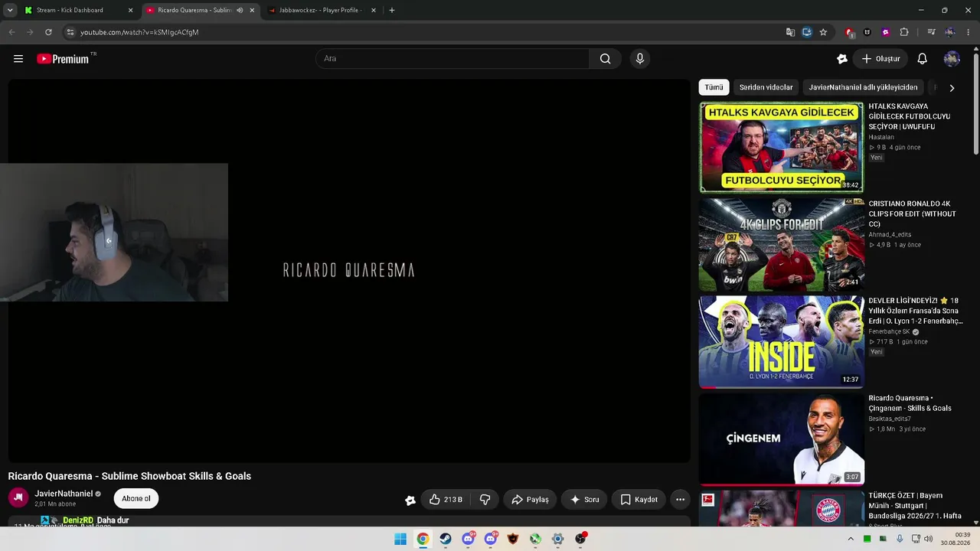Click Chrome icon in taskbar
The height and width of the screenshot is (551, 980).
pos(423,539)
